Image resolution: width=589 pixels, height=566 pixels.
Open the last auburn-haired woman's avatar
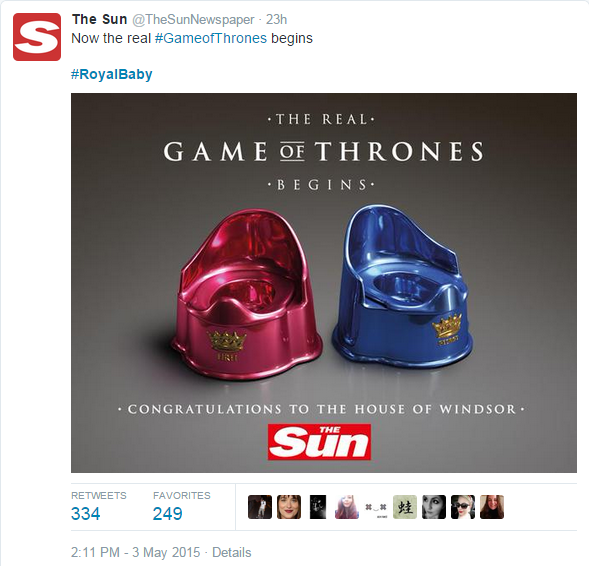coord(492,507)
